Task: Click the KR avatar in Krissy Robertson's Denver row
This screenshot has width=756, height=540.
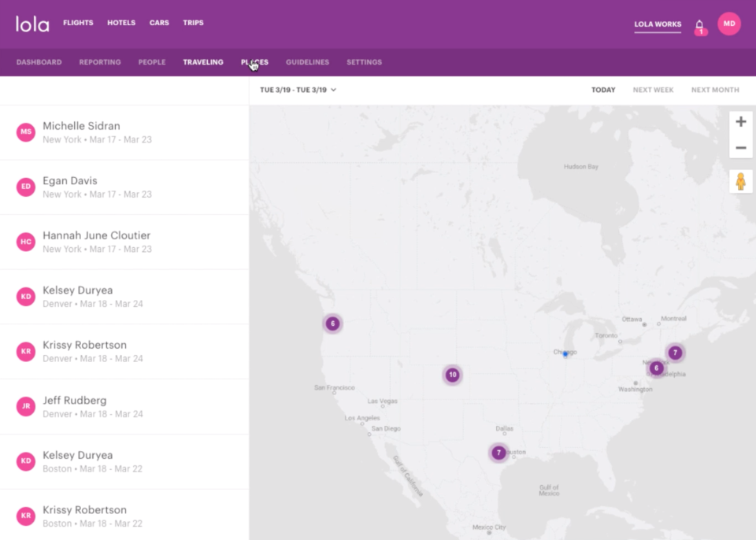Action: tap(26, 352)
